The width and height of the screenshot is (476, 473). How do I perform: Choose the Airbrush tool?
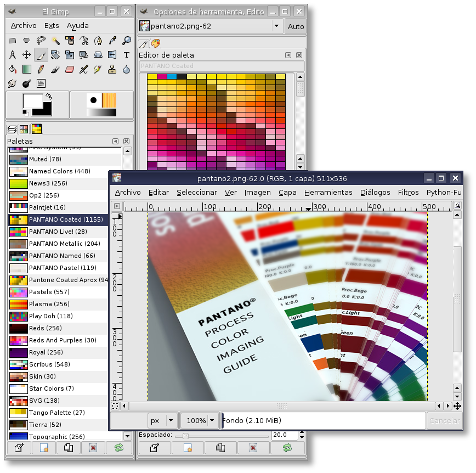[x=84, y=69]
